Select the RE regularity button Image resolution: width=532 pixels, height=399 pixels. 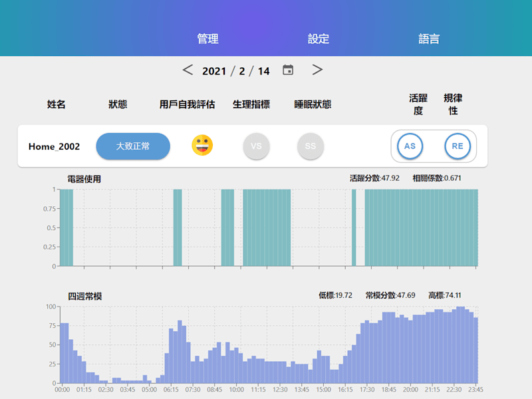click(x=458, y=146)
